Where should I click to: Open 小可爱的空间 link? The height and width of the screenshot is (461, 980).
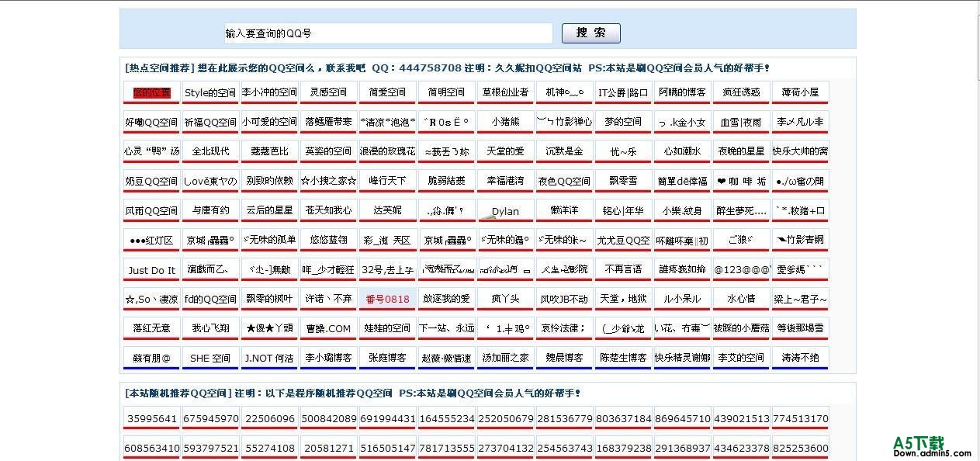pyautogui.click(x=269, y=122)
